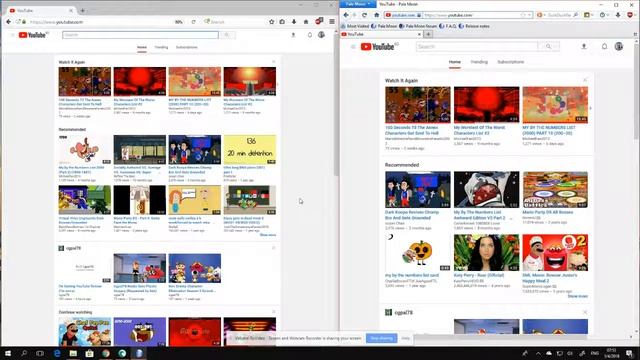Open the '20 min detention' yellow thumbnail
The width and height of the screenshot is (640, 360).
[250, 150]
